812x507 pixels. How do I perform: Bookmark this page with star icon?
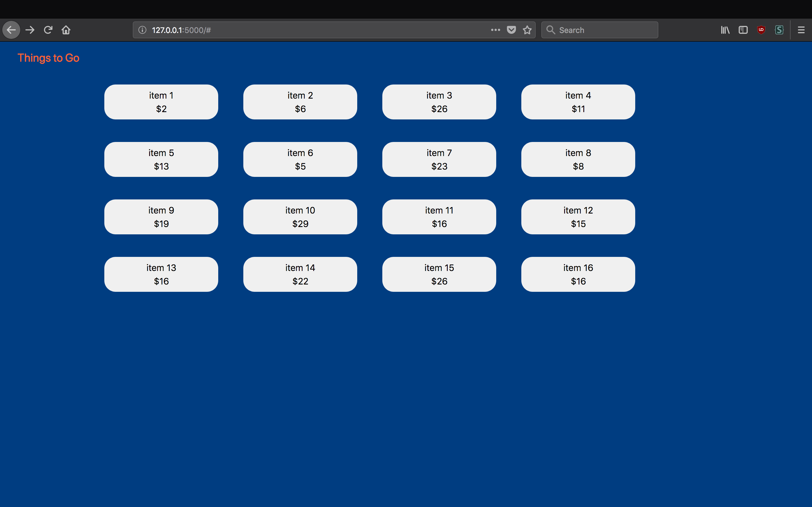coord(527,30)
